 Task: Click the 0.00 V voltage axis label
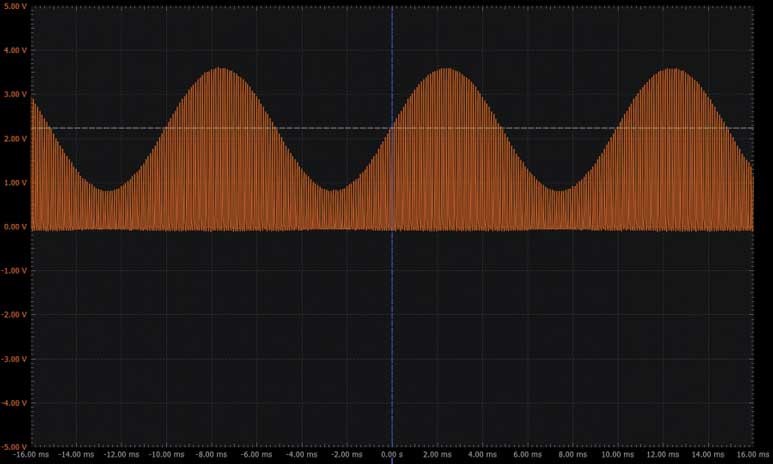(13, 227)
